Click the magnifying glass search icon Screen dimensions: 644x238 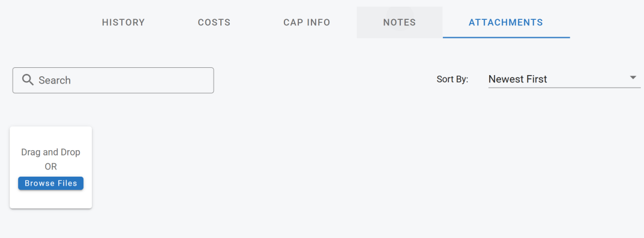pos(28,80)
